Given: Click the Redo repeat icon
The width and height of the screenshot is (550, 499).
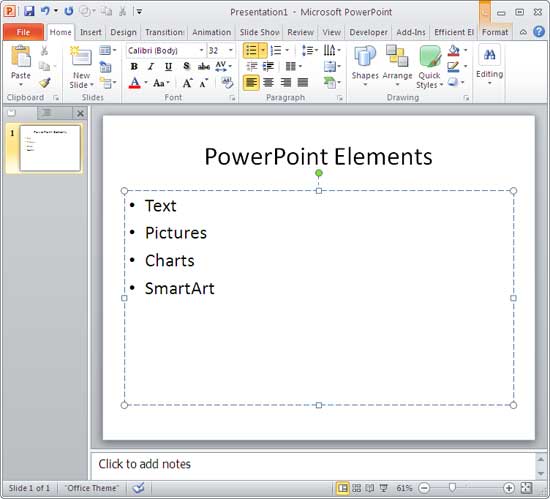Looking at the screenshot, I should point(69,11).
